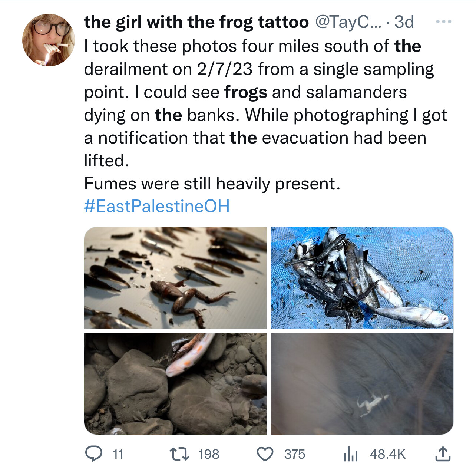View tweet analytics bar chart icon
Viewport: 476px width, 475px height.
(x=350, y=454)
